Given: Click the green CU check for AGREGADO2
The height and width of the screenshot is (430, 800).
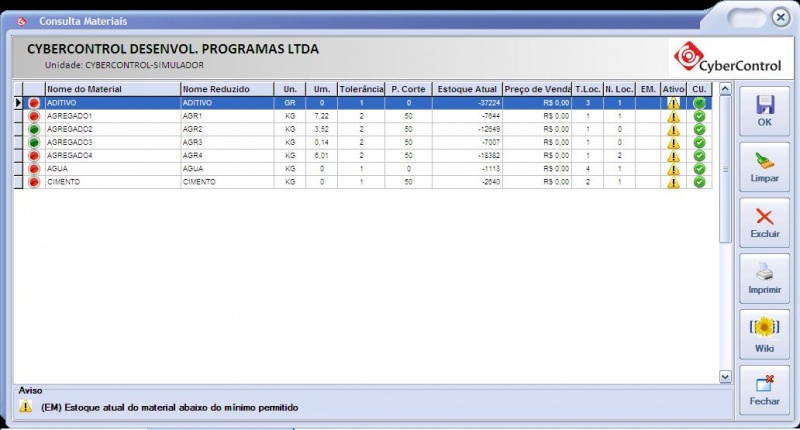Looking at the screenshot, I should point(699,130).
